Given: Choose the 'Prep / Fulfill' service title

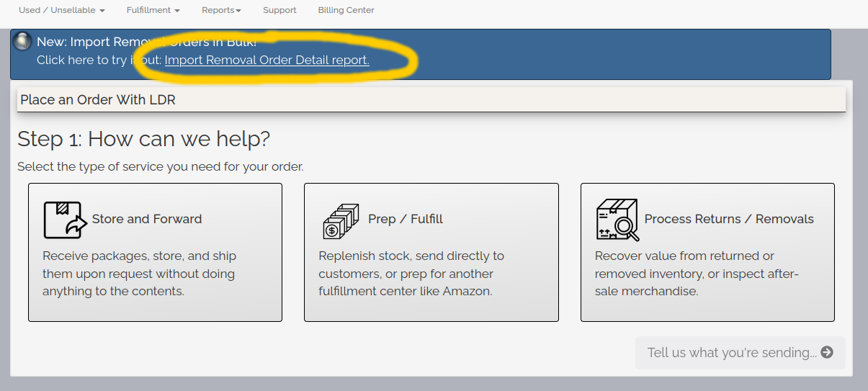Looking at the screenshot, I should (x=406, y=219).
